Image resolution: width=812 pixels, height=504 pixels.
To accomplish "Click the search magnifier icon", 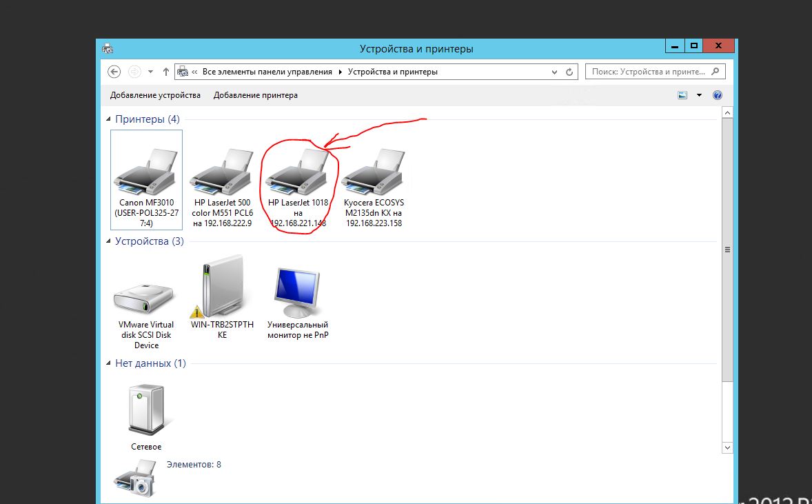I will 715,72.
